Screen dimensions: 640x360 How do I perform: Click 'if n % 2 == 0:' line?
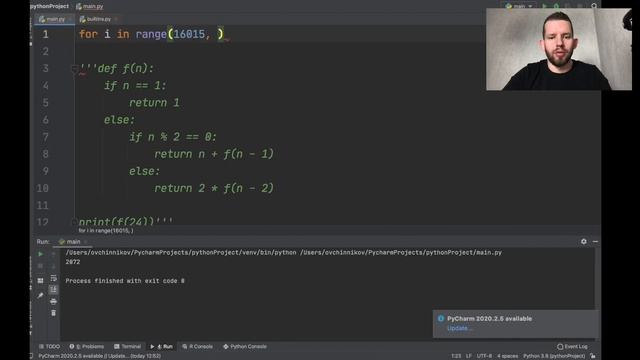click(173, 137)
